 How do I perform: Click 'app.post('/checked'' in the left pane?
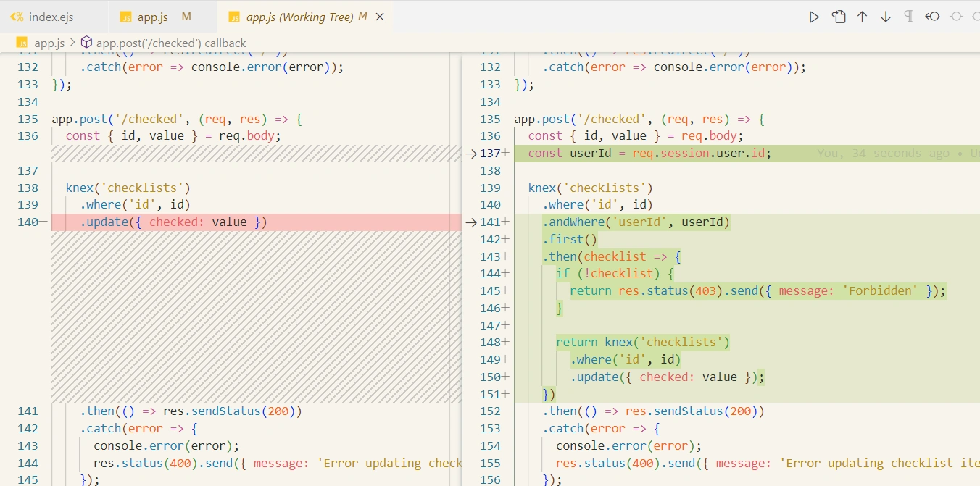(x=117, y=120)
